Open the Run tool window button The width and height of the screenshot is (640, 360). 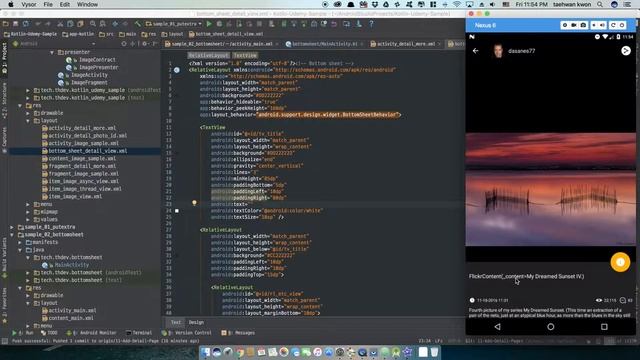(24, 333)
